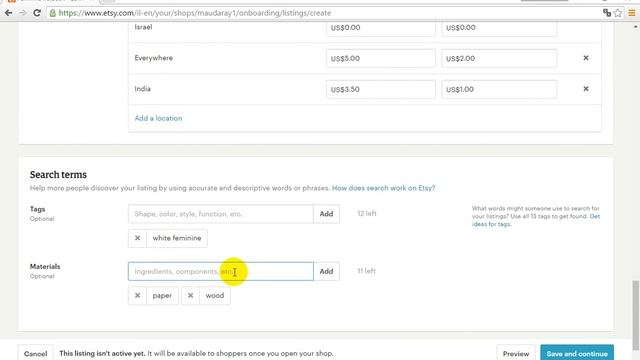640x360 pixels.
Task: Click the white feminine tag label
Action: pos(177,238)
